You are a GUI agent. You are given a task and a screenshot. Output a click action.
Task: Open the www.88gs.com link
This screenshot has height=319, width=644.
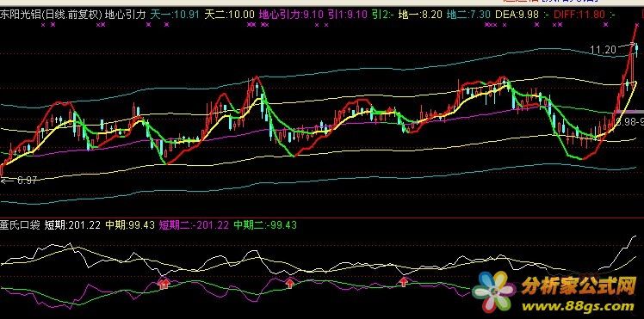click(578, 306)
